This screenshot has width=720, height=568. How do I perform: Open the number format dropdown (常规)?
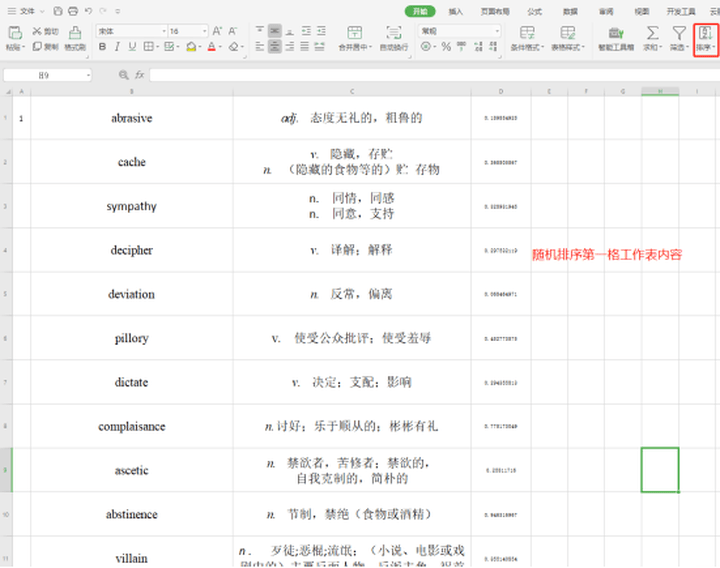pyautogui.click(x=497, y=31)
